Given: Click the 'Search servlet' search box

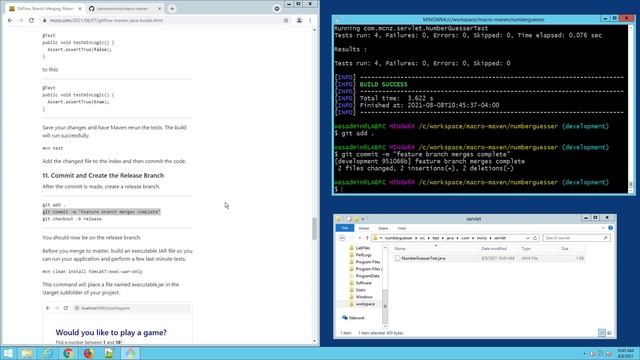Looking at the screenshot, I should [576, 238].
